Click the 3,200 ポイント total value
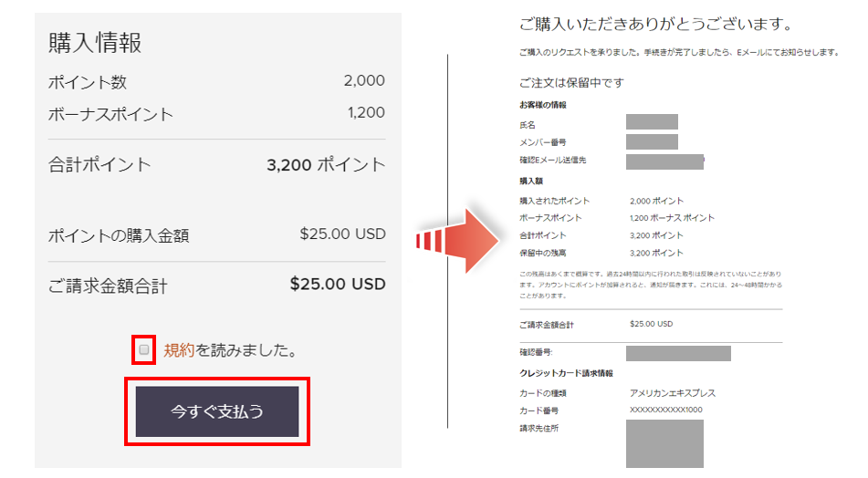 [326, 165]
